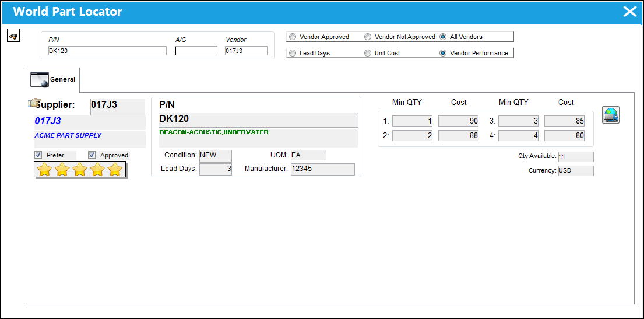Click the blue 017J3 supplier link

48,121
